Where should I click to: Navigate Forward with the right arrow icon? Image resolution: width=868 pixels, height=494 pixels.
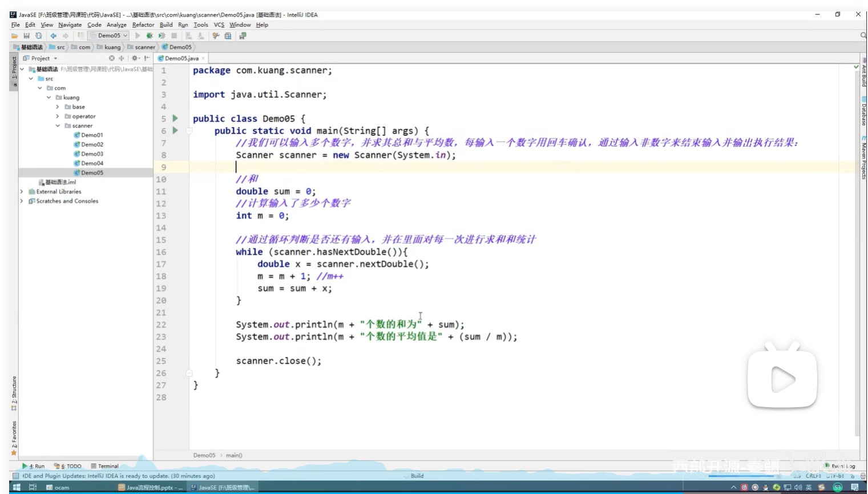pos(66,36)
